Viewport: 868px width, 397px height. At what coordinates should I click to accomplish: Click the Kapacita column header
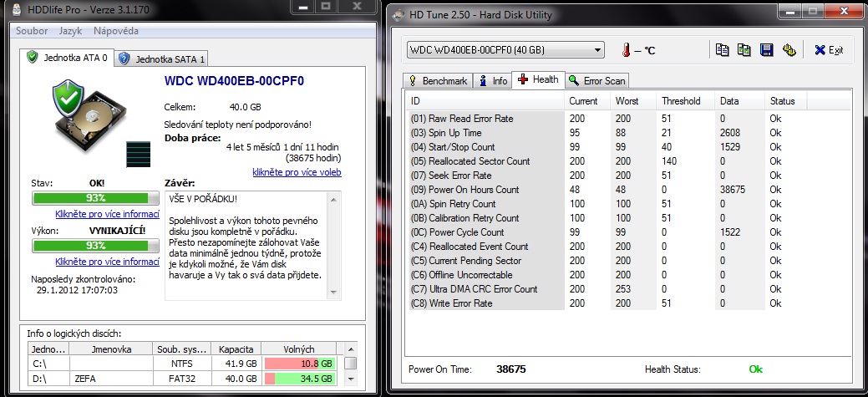point(236,349)
